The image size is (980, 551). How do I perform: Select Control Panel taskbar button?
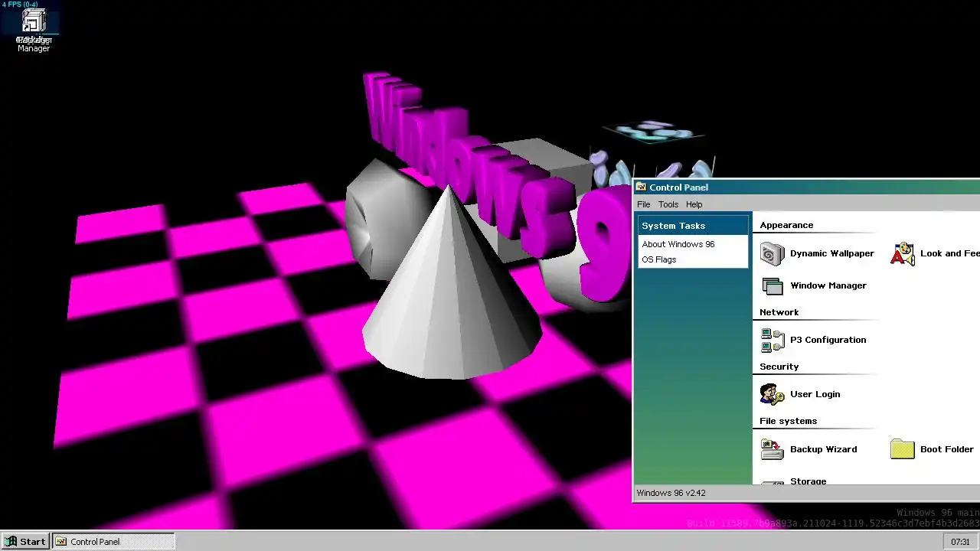pyautogui.click(x=113, y=541)
